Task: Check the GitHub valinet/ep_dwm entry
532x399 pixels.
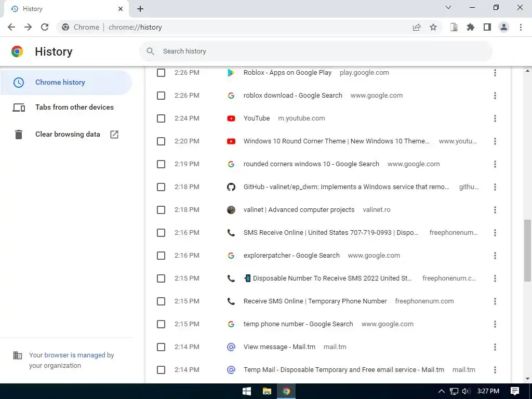Action: coord(161,187)
